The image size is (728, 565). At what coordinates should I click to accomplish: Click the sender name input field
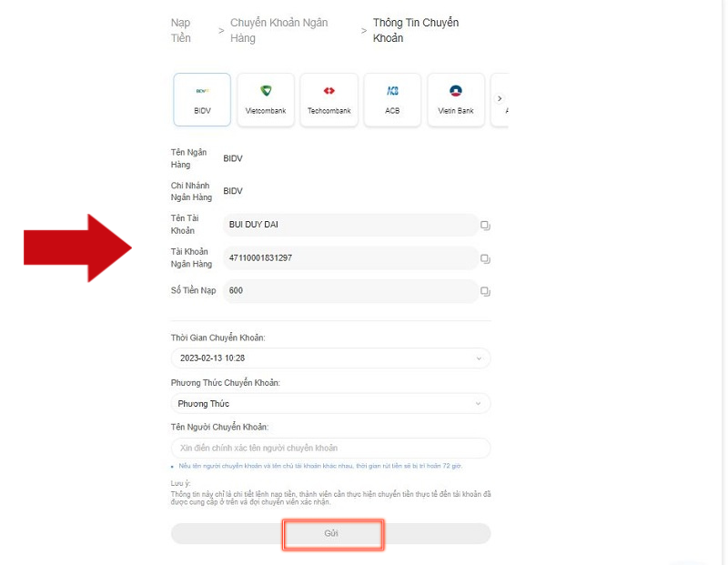click(x=330, y=448)
